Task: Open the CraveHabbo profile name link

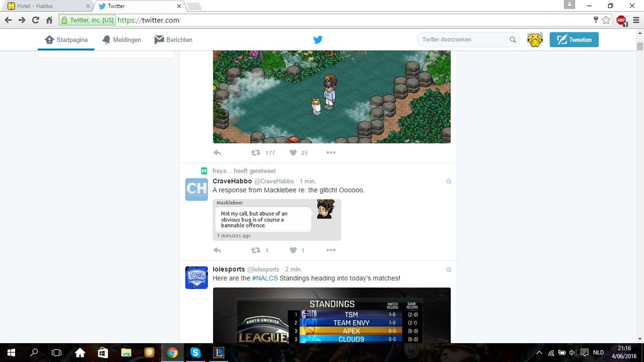Action: pos(232,181)
